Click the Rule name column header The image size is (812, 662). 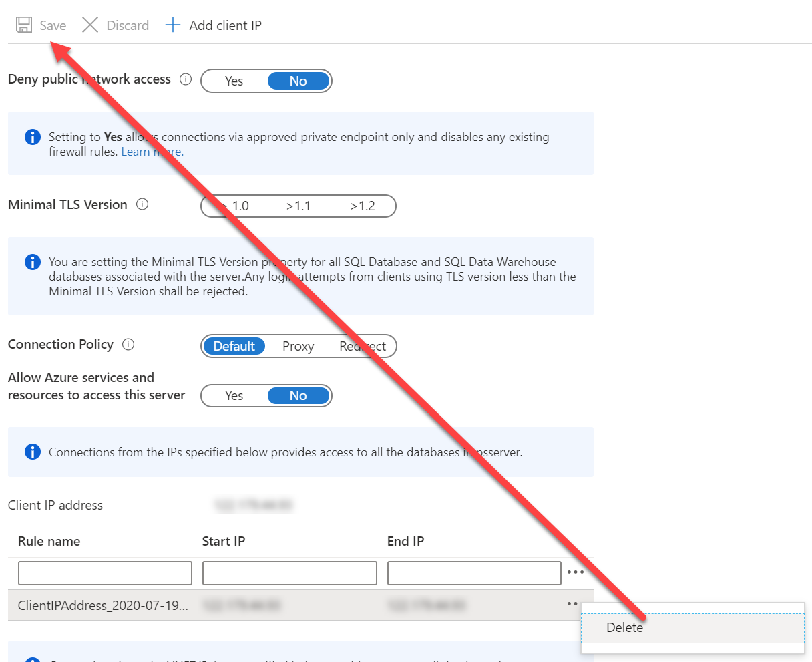click(49, 541)
